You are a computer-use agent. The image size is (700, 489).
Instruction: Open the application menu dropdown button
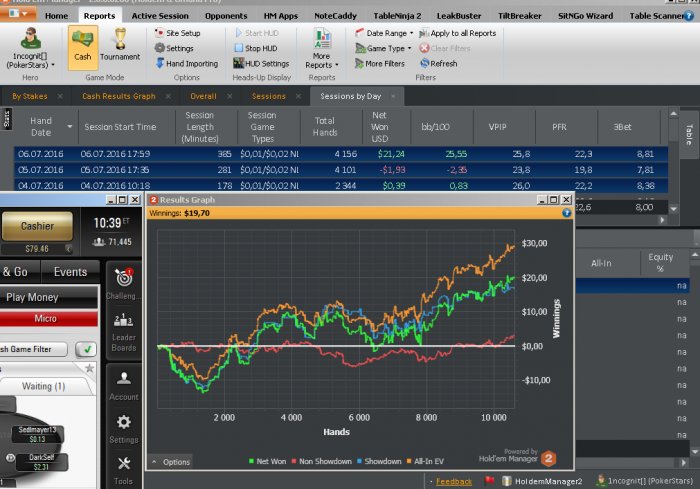click(x=17, y=14)
